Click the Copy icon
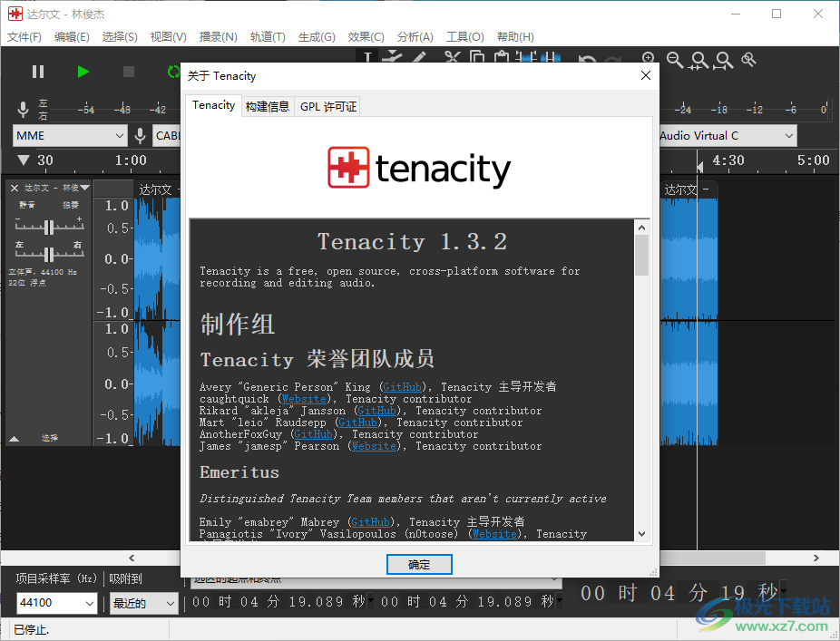 pos(477,57)
